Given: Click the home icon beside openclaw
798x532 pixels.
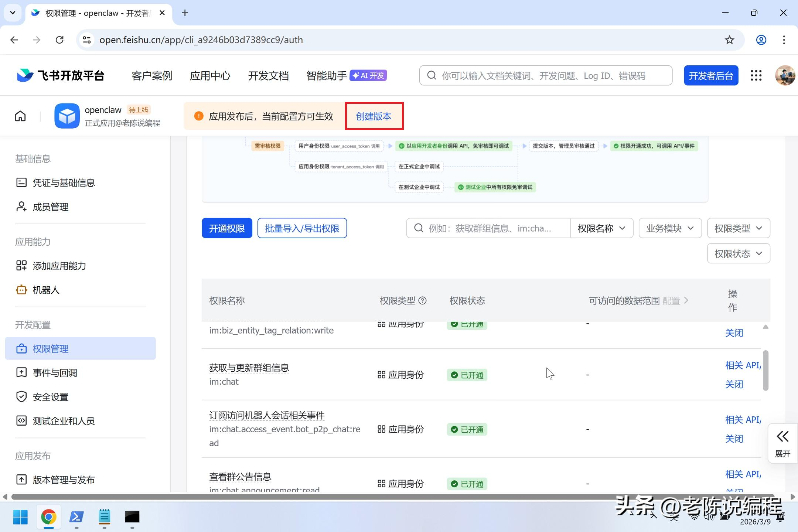Looking at the screenshot, I should [x=20, y=116].
